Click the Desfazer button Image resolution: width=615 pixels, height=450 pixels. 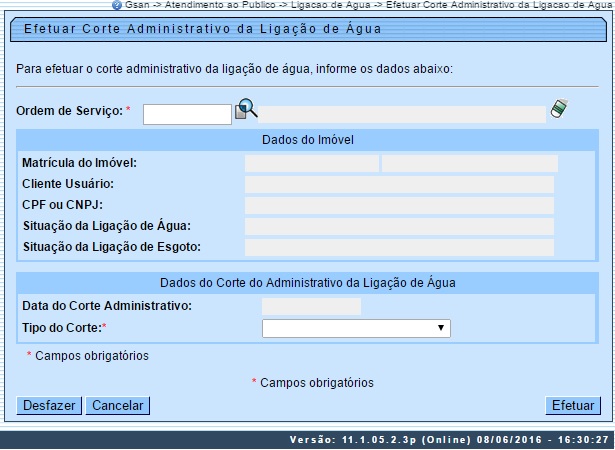(x=49, y=406)
